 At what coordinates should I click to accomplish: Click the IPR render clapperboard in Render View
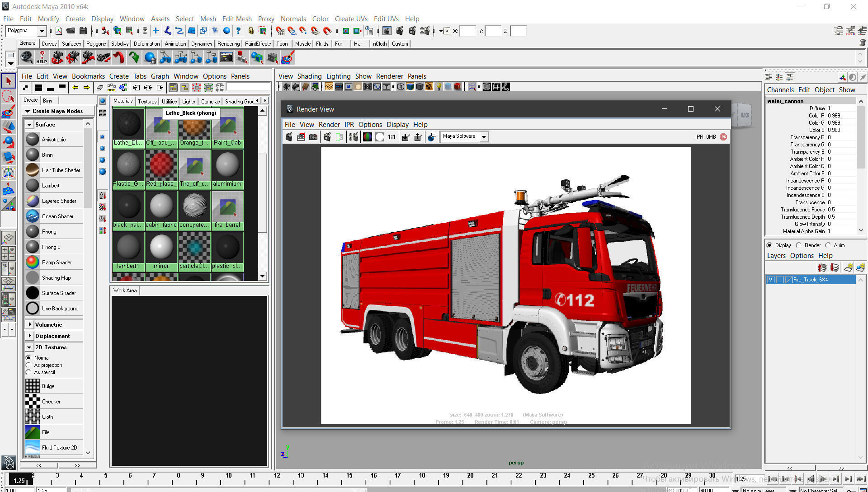(327, 137)
